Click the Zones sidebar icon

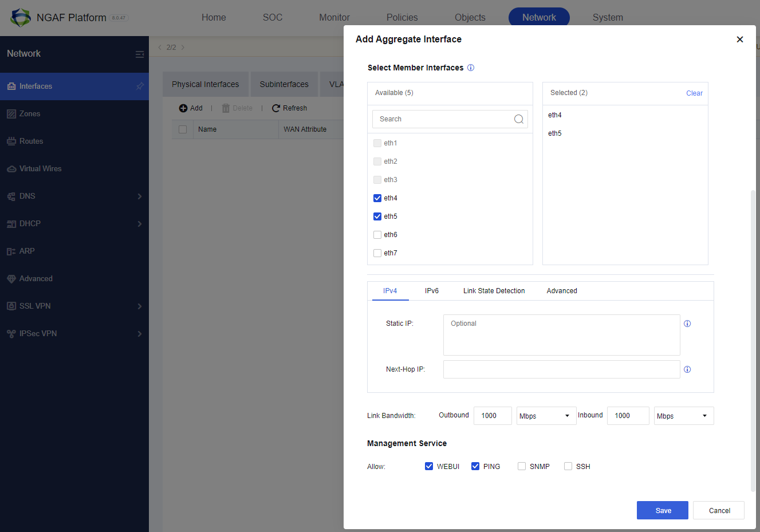point(11,114)
